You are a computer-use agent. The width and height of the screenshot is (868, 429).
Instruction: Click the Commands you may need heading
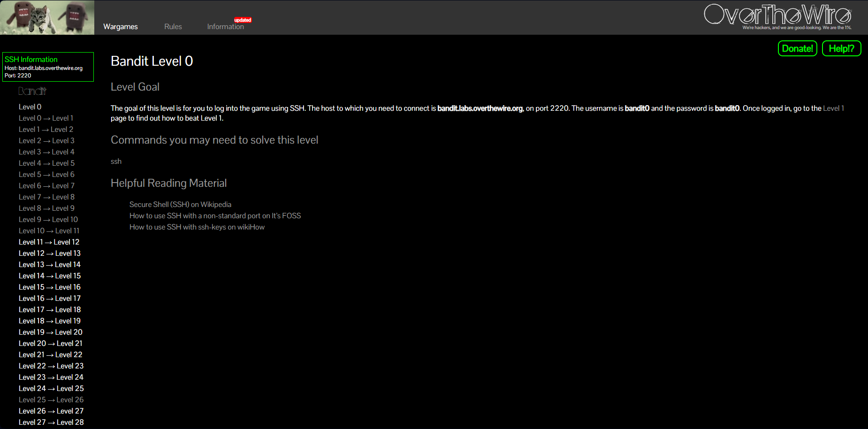pyautogui.click(x=214, y=140)
